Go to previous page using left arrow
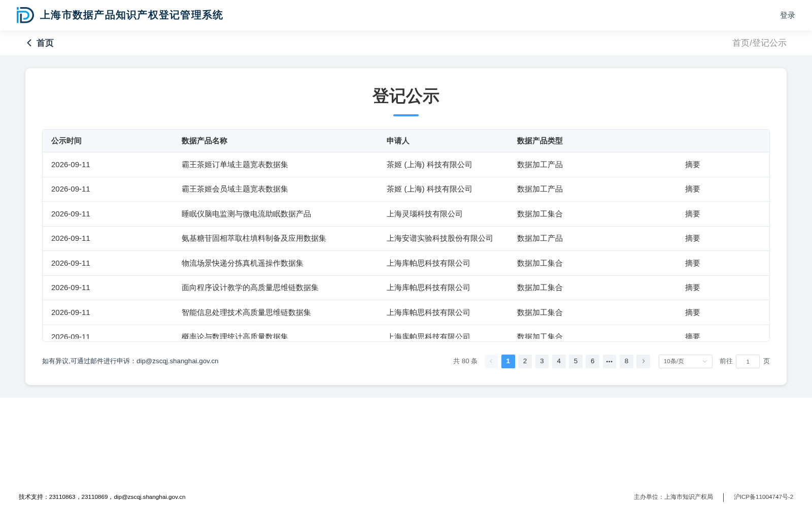 [x=491, y=361]
